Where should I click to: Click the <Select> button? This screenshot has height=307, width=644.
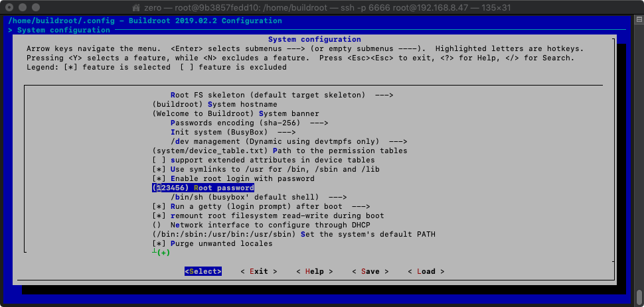point(203,271)
